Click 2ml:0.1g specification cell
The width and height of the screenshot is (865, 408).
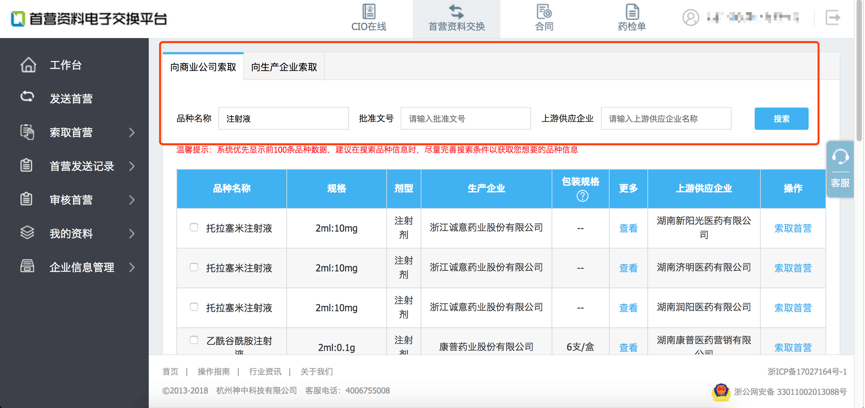336,347
